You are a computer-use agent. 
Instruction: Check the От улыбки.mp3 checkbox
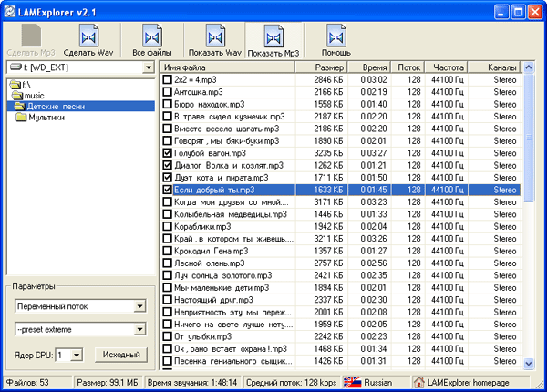click(x=168, y=336)
